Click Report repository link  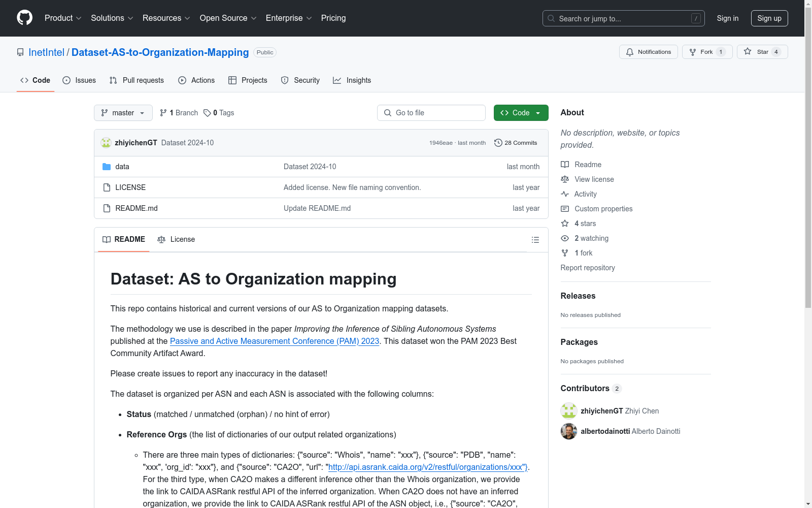[588, 268]
